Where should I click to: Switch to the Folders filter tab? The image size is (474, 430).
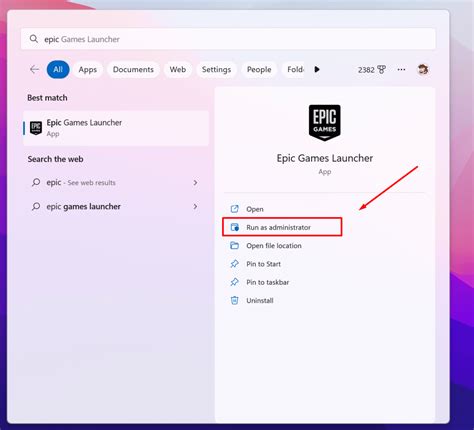[294, 69]
